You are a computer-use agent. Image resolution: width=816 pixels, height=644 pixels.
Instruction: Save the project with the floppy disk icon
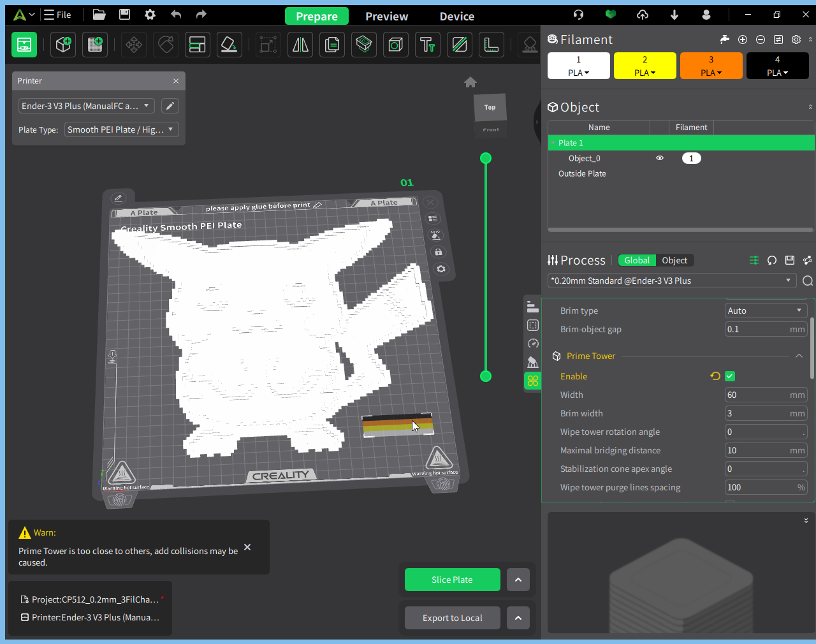124,15
